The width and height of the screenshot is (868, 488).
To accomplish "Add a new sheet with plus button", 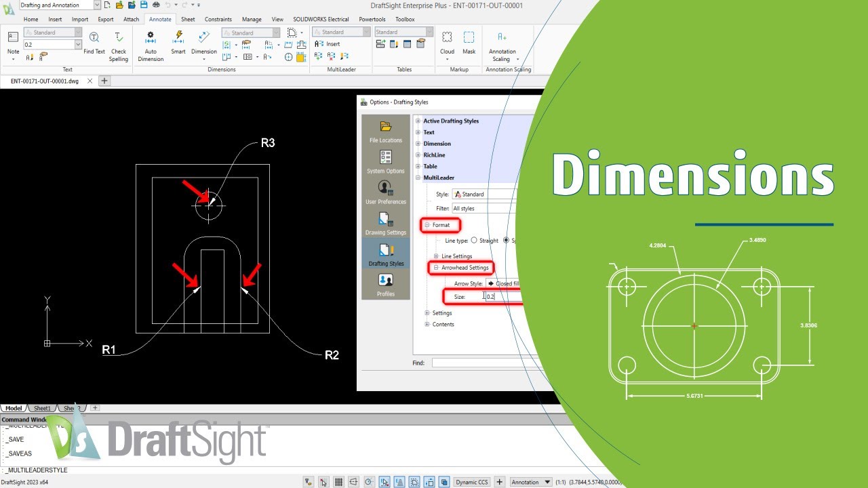I will tap(95, 408).
